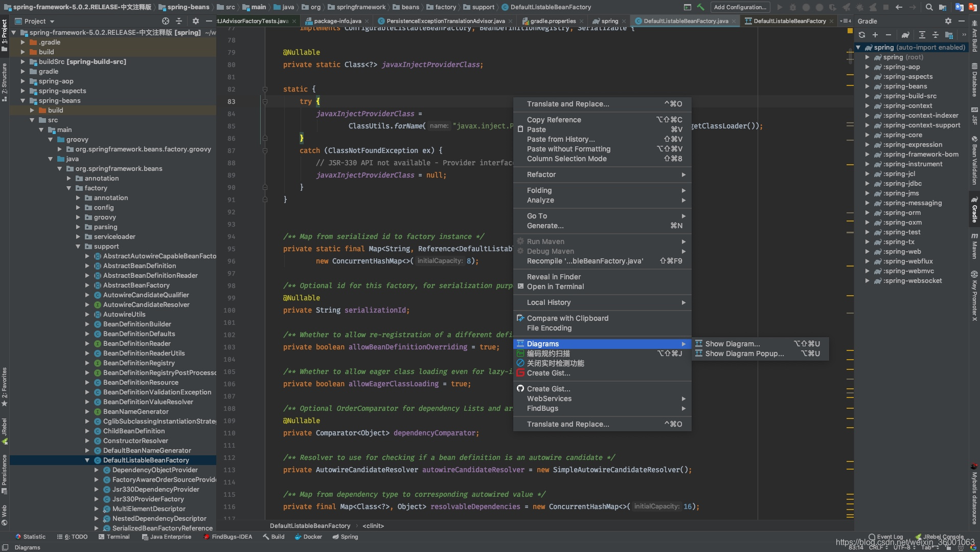Click the Add Configuration... button
The height and width of the screenshot is (552, 980).
[740, 7]
